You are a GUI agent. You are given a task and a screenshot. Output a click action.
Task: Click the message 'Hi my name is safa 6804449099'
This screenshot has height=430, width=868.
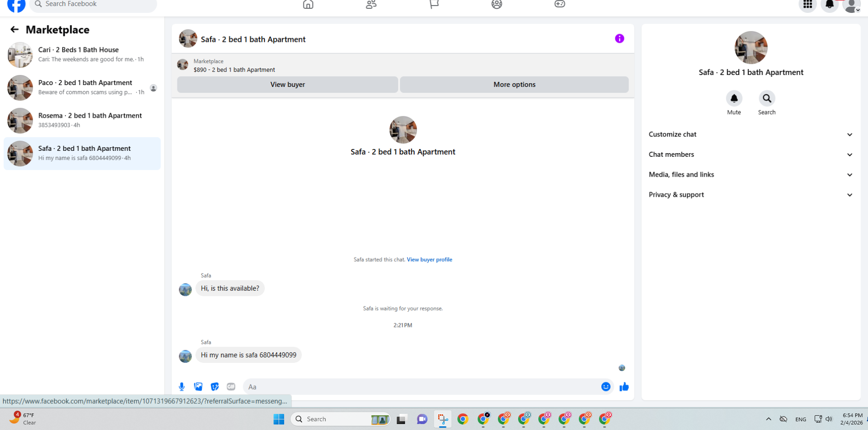(249, 355)
